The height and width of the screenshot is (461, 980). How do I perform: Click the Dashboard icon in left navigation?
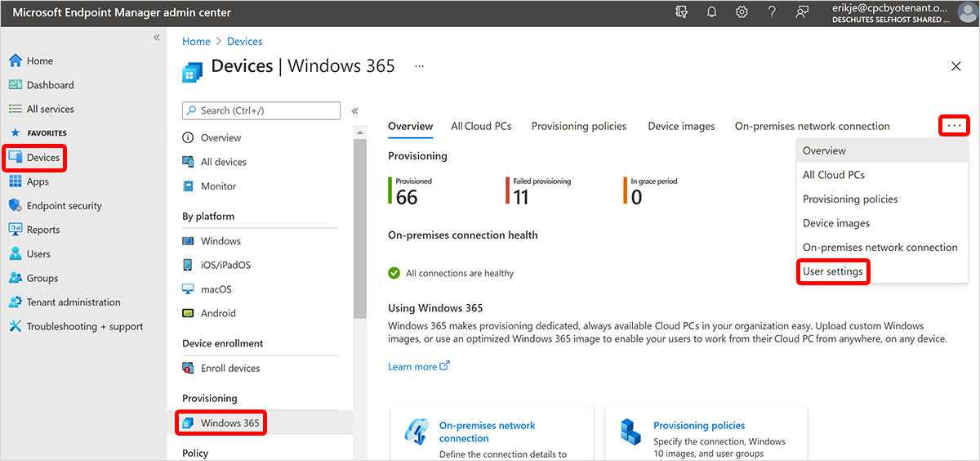[x=16, y=85]
